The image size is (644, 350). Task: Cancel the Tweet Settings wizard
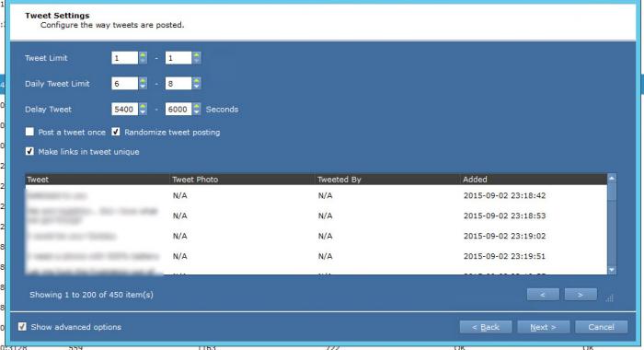coord(601,327)
